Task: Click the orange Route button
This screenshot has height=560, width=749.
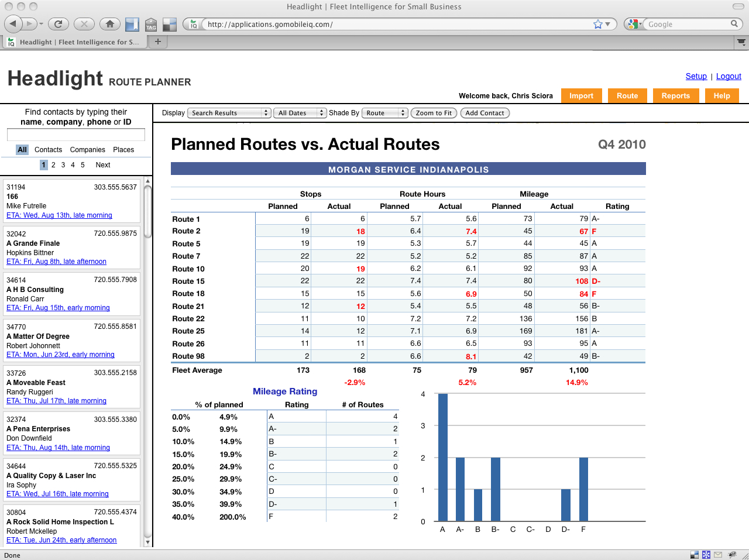Action: (627, 96)
